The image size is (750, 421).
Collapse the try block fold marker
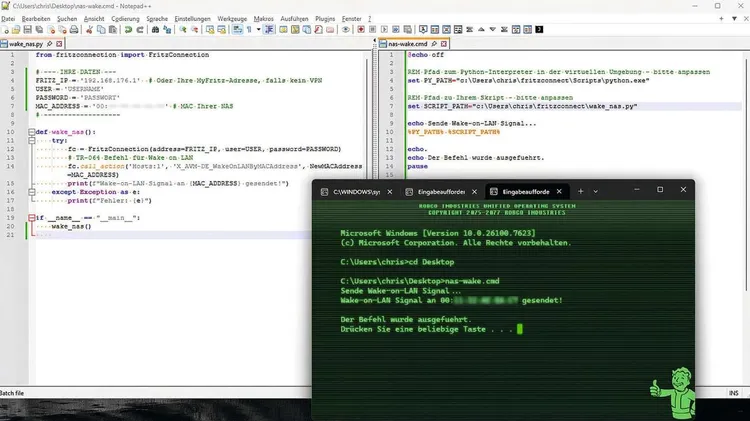click(x=31, y=141)
